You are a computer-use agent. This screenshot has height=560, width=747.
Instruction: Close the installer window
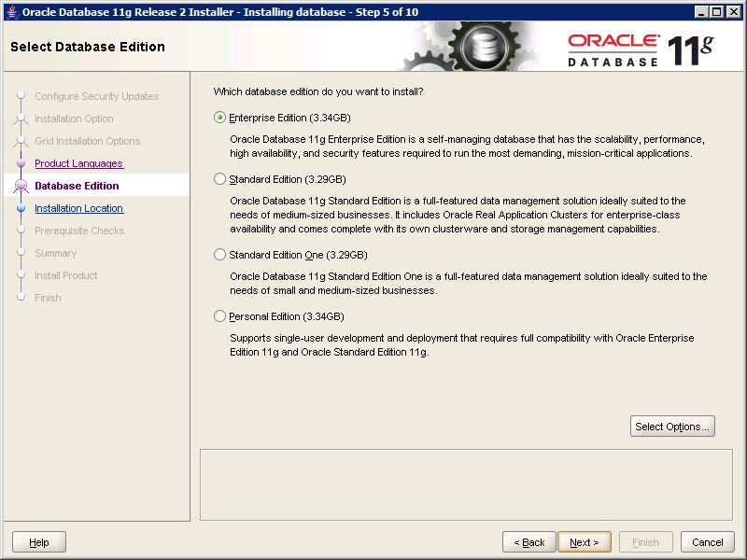(734, 12)
